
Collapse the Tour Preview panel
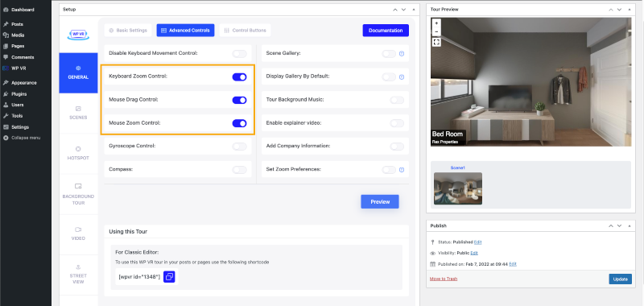point(630,9)
